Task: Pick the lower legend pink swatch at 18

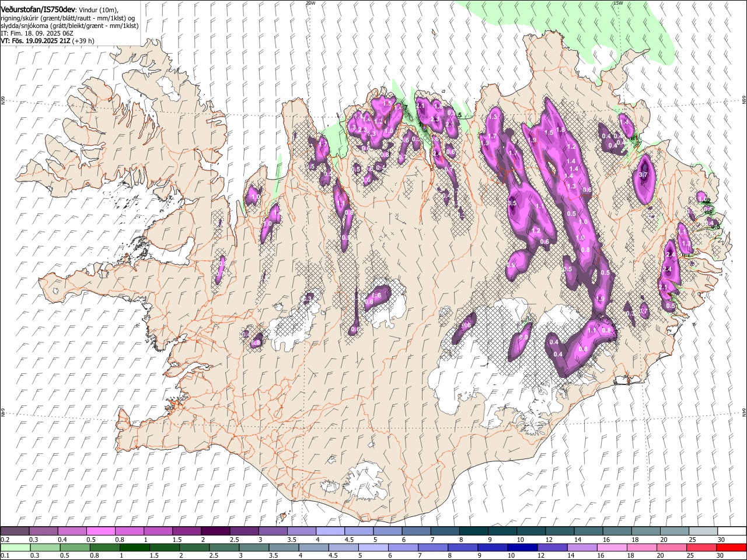Action: click(641, 547)
